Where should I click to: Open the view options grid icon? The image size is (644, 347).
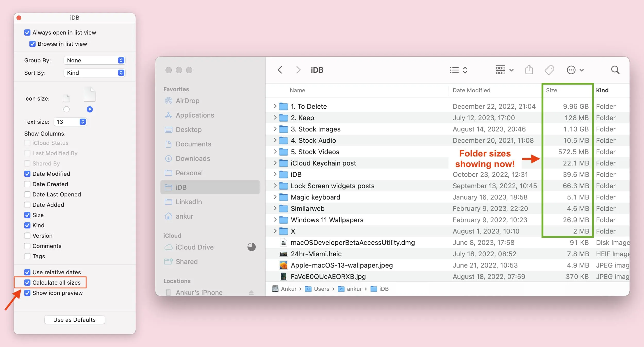tap(500, 69)
